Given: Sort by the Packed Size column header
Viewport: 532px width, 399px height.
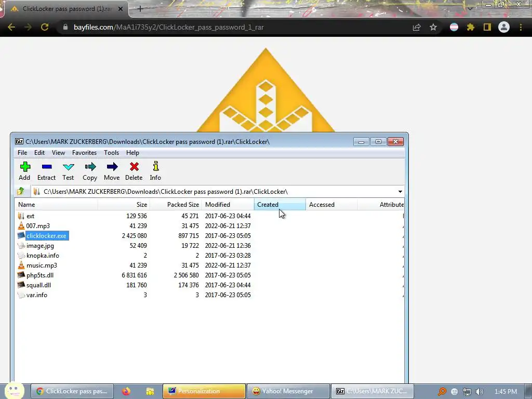Looking at the screenshot, I should (x=176, y=205).
